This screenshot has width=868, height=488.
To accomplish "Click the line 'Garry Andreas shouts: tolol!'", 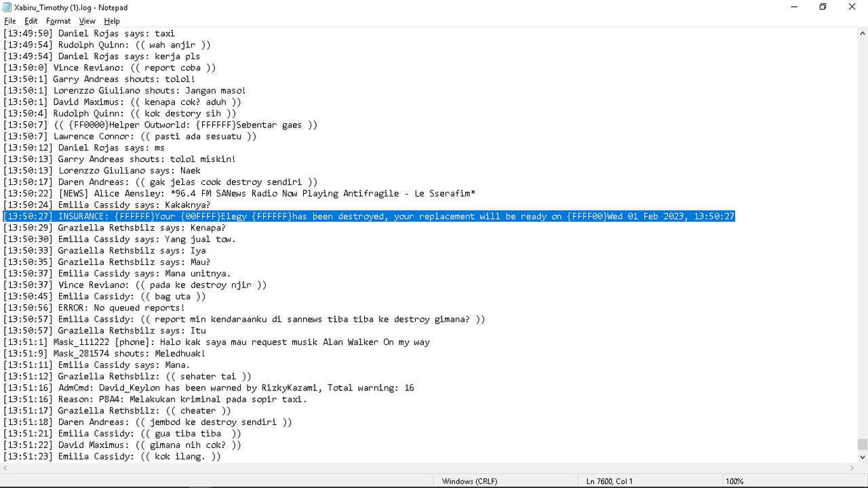I will (99, 79).
